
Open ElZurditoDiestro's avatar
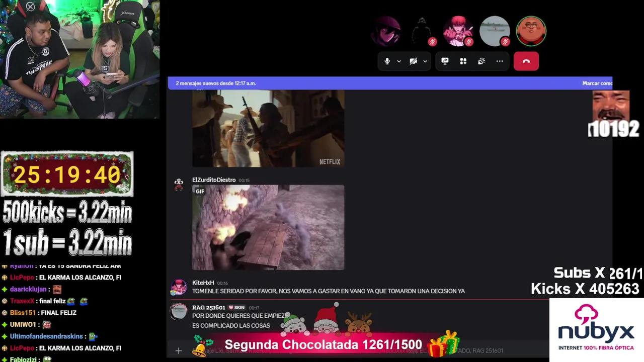pos(179,185)
